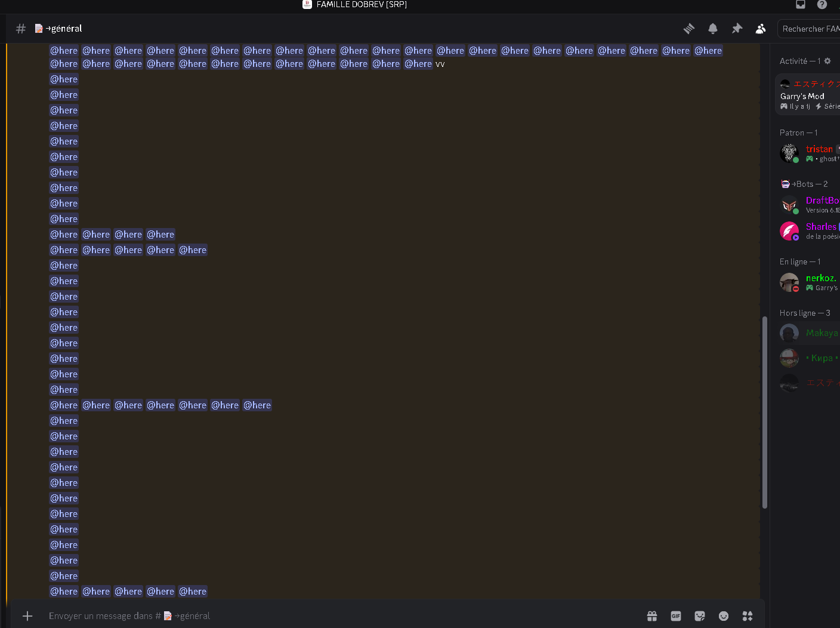Click the Kupa member avatar
The height and width of the screenshot is (628, 840).
click(789, 358)
